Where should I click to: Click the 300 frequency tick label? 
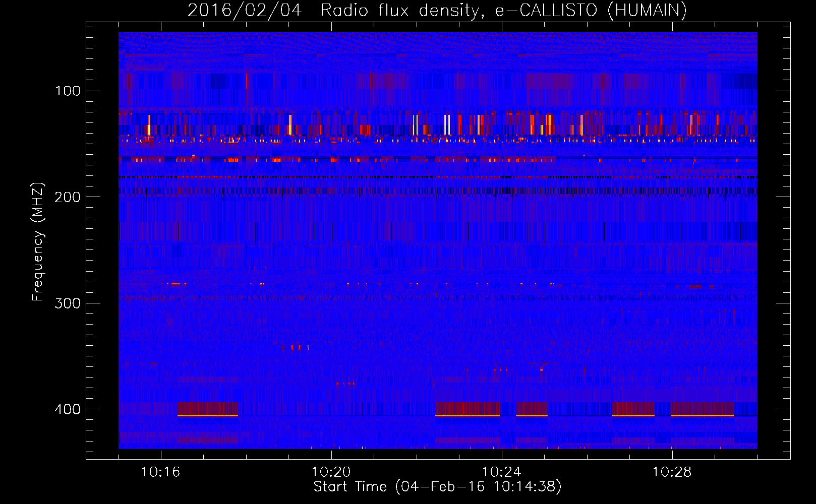click(x=68, y=303)
